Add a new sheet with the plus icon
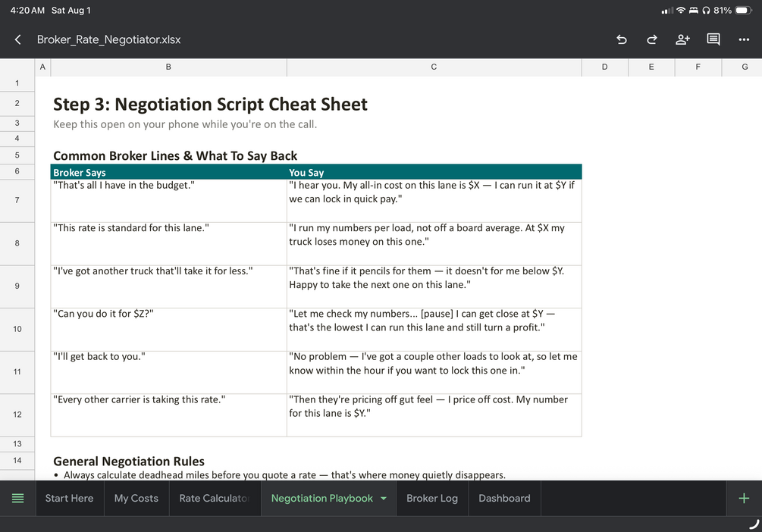 click(744, 498)
